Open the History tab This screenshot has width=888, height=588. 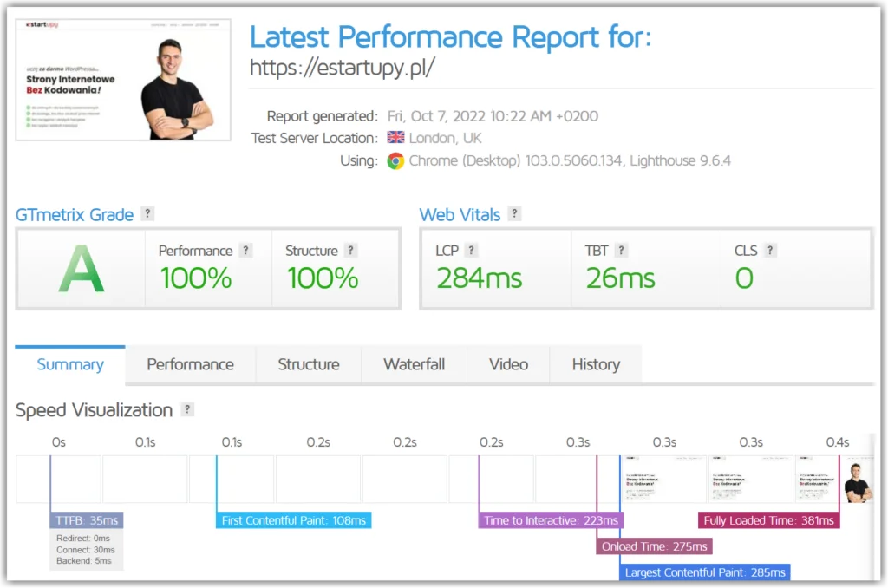(596, 364)
